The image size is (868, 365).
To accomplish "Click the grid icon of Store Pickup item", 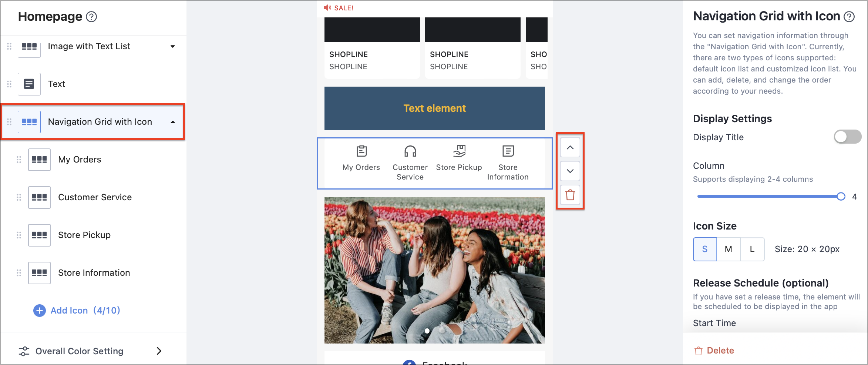I will 39,235.
